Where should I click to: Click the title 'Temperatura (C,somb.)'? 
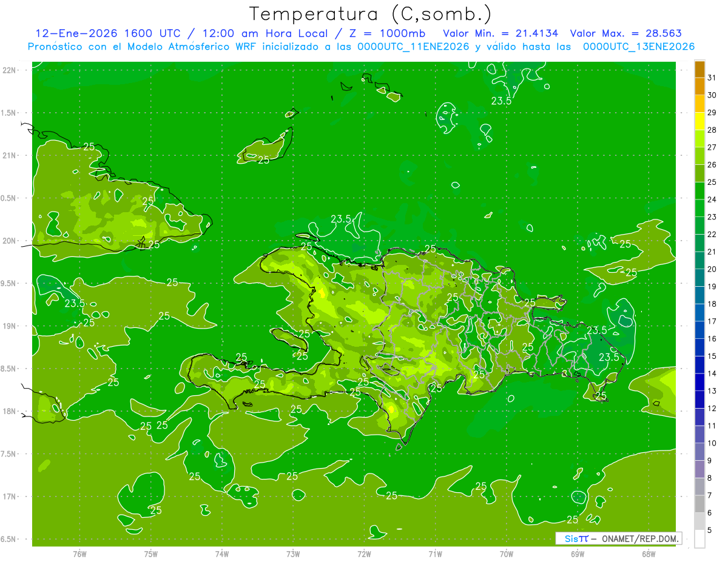tap(370, 14)
